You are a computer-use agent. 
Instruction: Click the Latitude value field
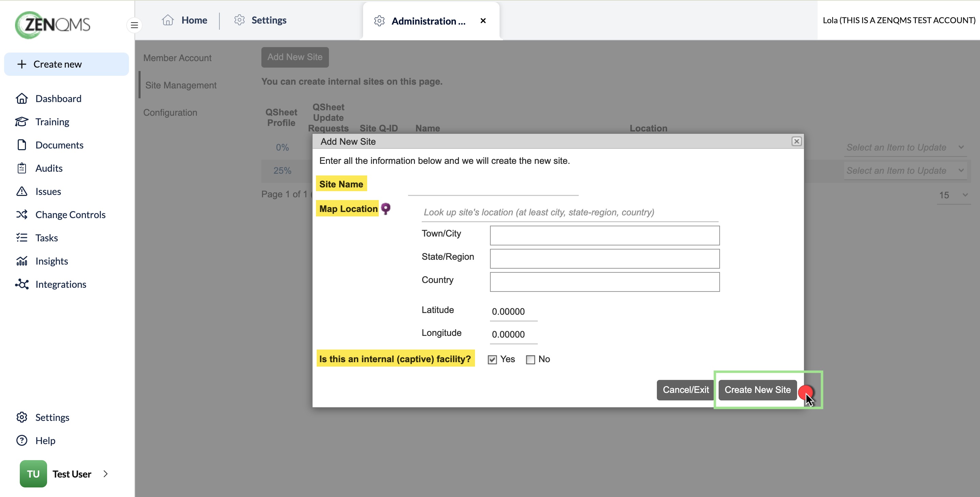point(514,312)
